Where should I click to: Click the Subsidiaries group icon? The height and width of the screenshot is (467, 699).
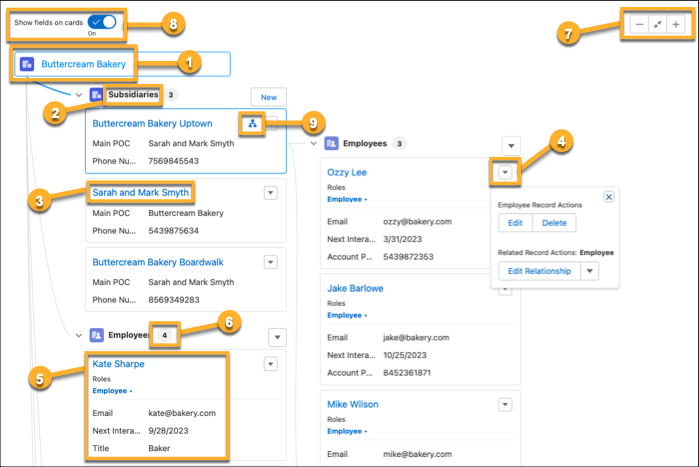point(96,95)
